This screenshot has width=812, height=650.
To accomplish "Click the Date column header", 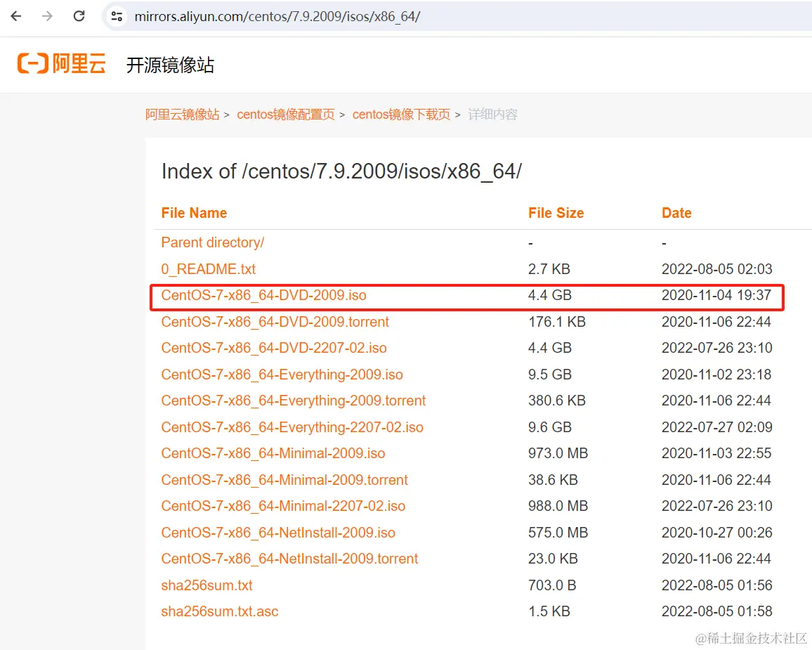I will (676, 213).
